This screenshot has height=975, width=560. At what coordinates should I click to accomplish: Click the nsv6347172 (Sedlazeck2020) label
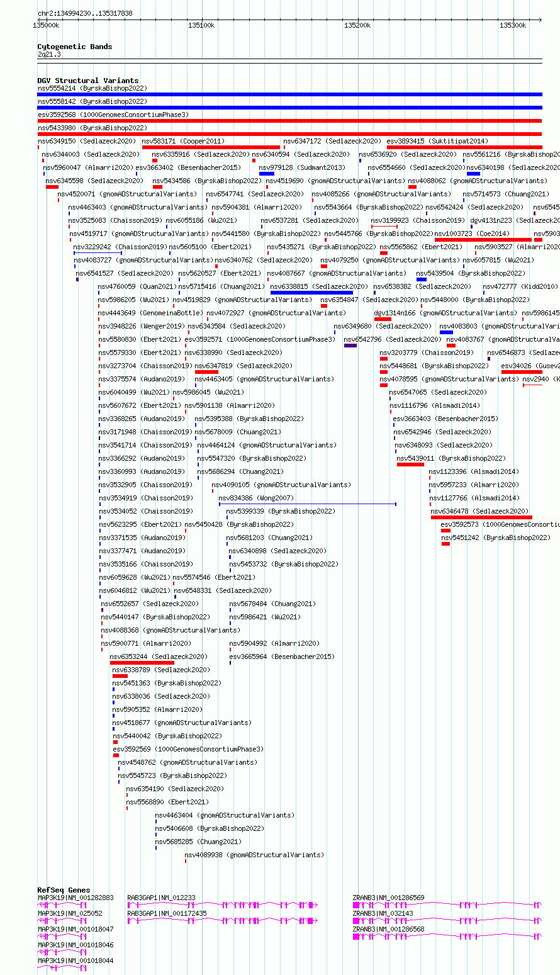tap(332, 142)
